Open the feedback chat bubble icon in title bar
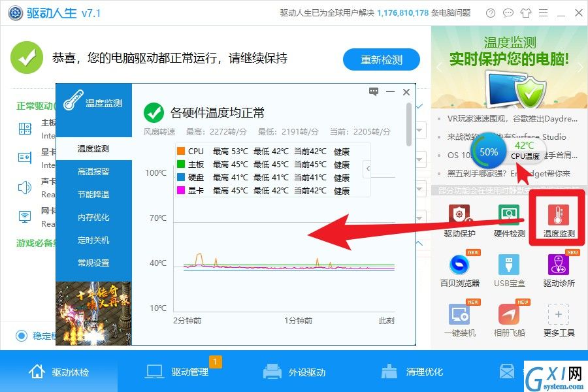Image resolution: width=588 pixels, height=392 pixels. click(508, 13)
